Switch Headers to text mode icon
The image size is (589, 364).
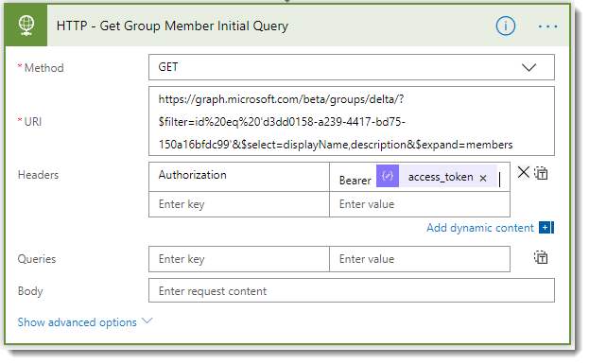[x=541, y=173]
